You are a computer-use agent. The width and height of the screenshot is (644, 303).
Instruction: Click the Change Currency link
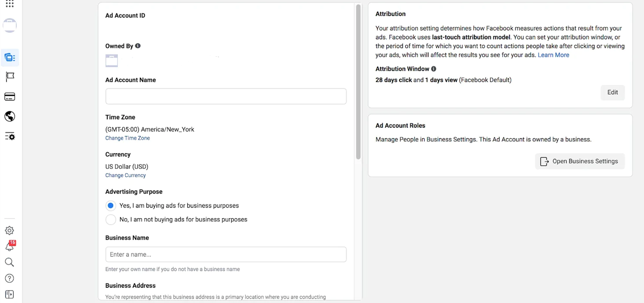[125, 175]
